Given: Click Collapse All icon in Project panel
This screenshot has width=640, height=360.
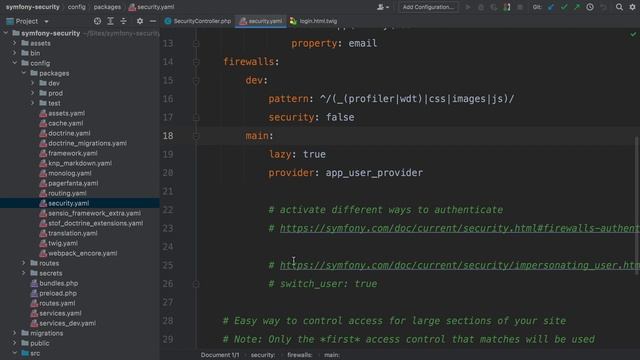Looking at the screenshot, I should (123, 21).
